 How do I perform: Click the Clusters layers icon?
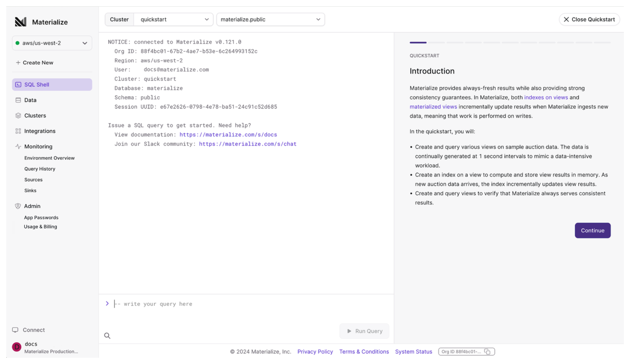[x=18, y=116]
